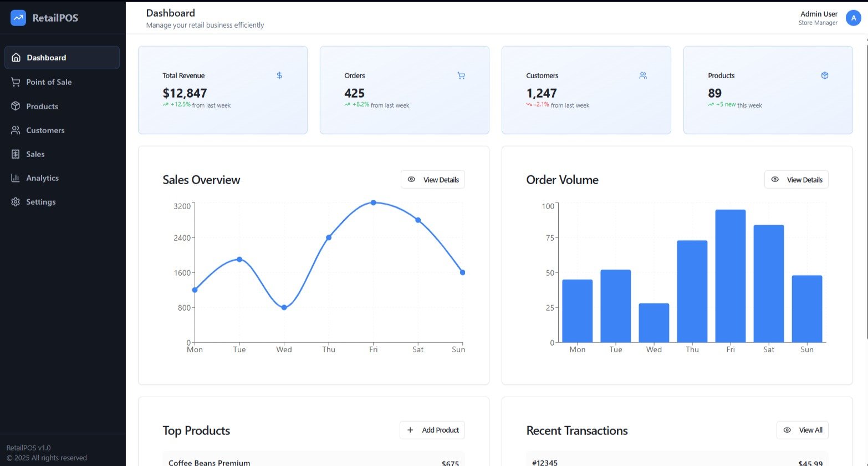Click the people icon beside Customers in sidebar
The height and width of the screenshot is (466, 868).
(16, 130)
